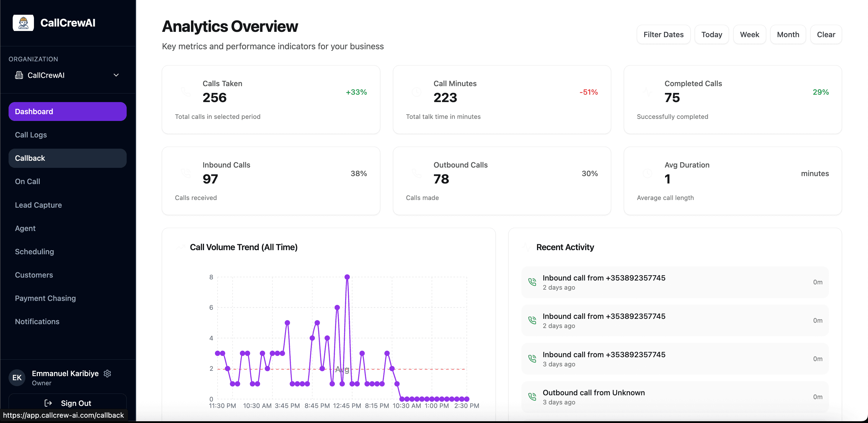Click the phone icon on the Calls Taken card
The image size is (868, 423).
coord(186,92)
